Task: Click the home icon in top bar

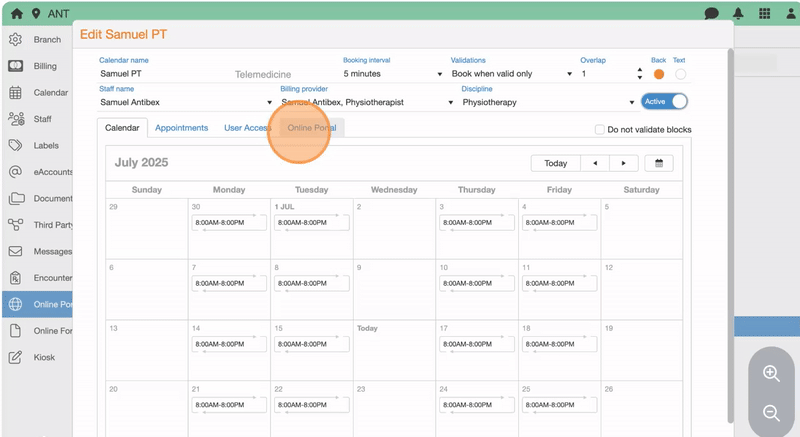Action: (16, 14)
